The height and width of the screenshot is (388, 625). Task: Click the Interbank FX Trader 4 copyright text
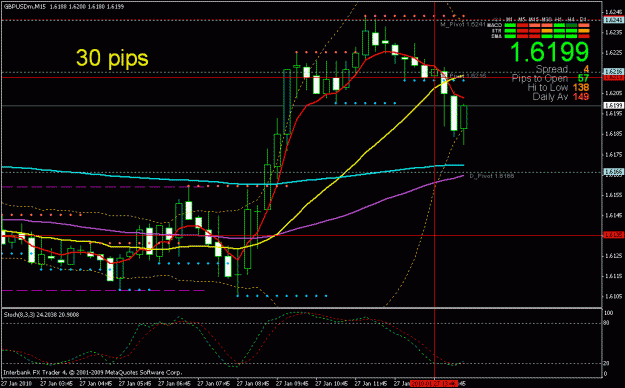[92, 372]
